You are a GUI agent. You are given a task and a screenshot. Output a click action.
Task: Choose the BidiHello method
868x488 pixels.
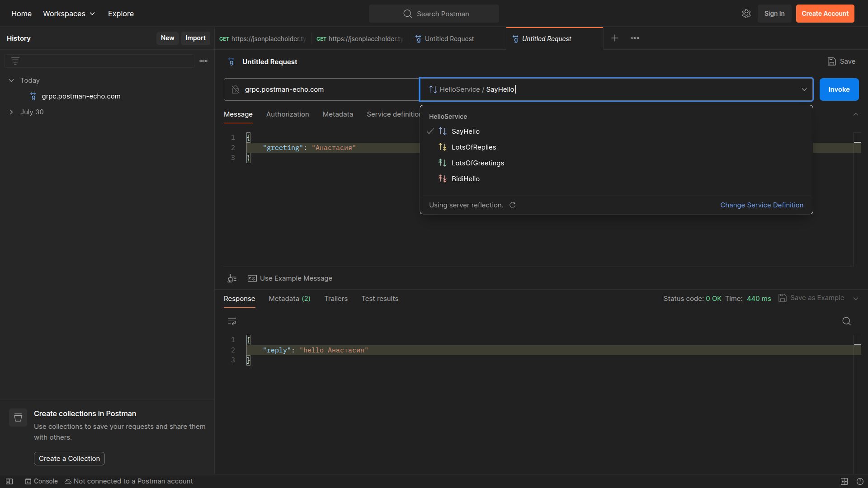coord(616,179)
